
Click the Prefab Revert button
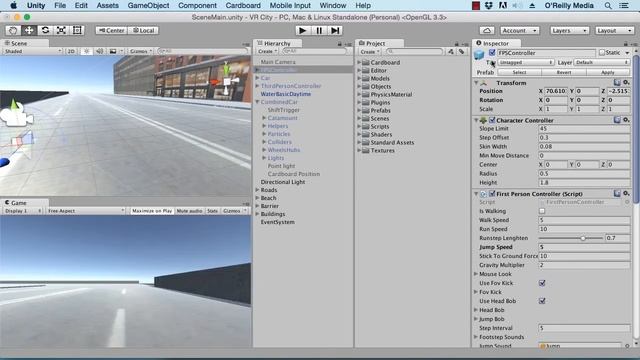[x=564, y=72]
